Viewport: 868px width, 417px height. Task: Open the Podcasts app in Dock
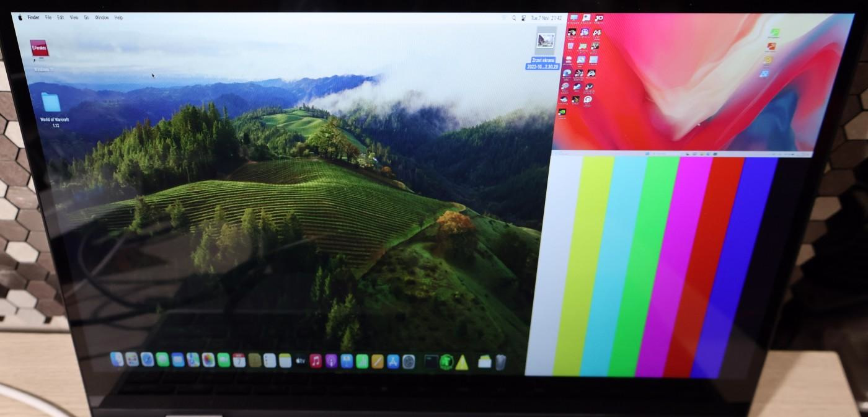click(331, 361)
